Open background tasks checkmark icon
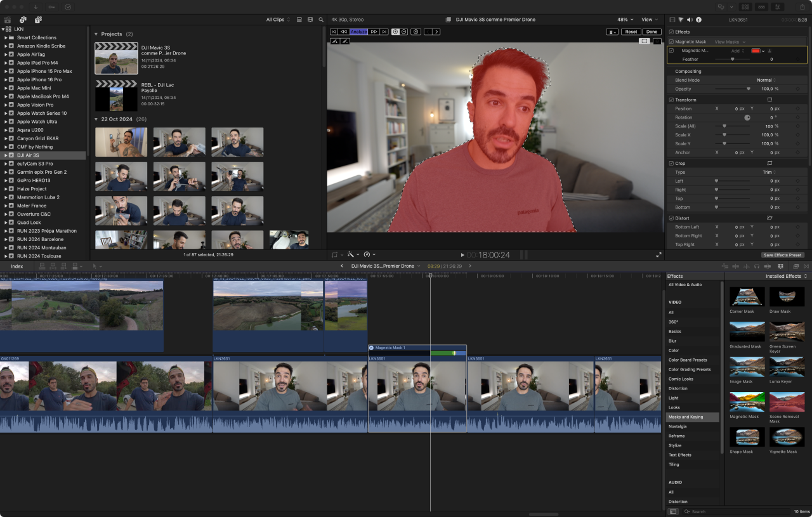The width and height of the screenshot is (812, 517). point(68,7)
